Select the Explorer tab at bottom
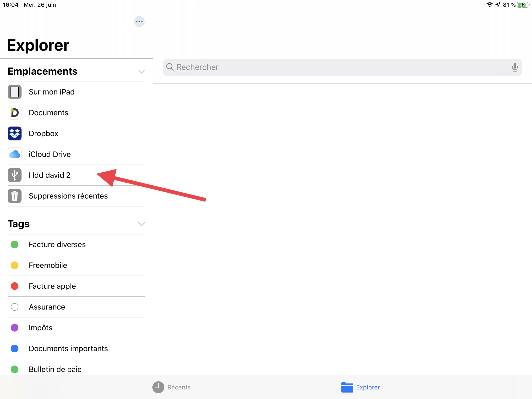This screenshot has height=399, width=532. (360, 387)
